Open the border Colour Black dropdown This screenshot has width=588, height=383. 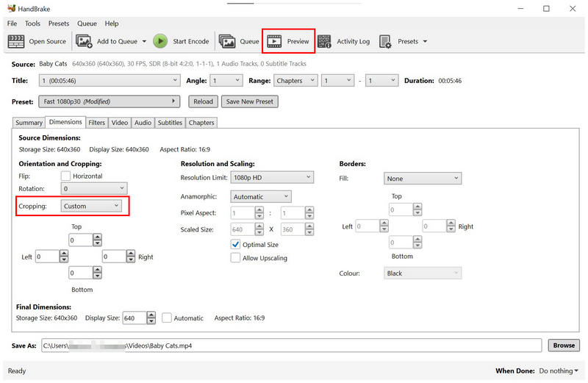422,273
